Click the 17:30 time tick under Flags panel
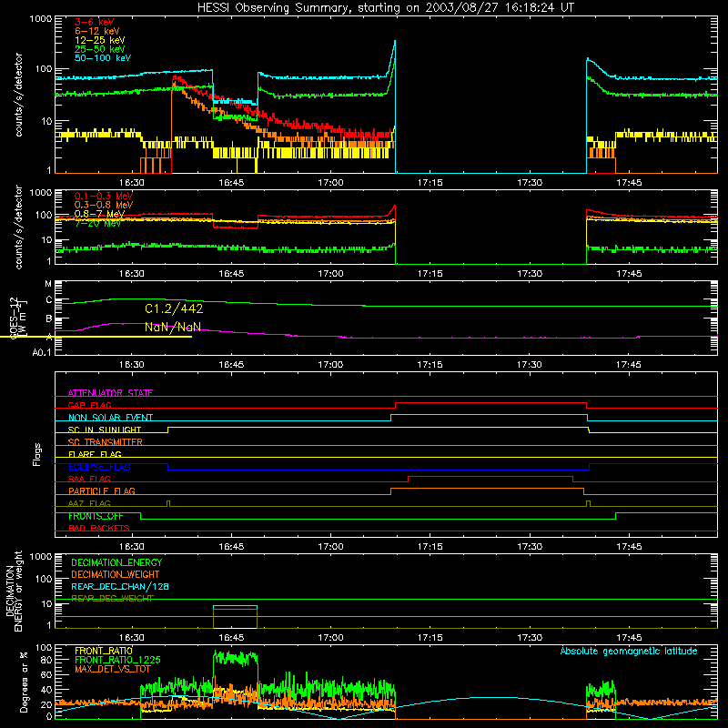 [x=530, y=547]
